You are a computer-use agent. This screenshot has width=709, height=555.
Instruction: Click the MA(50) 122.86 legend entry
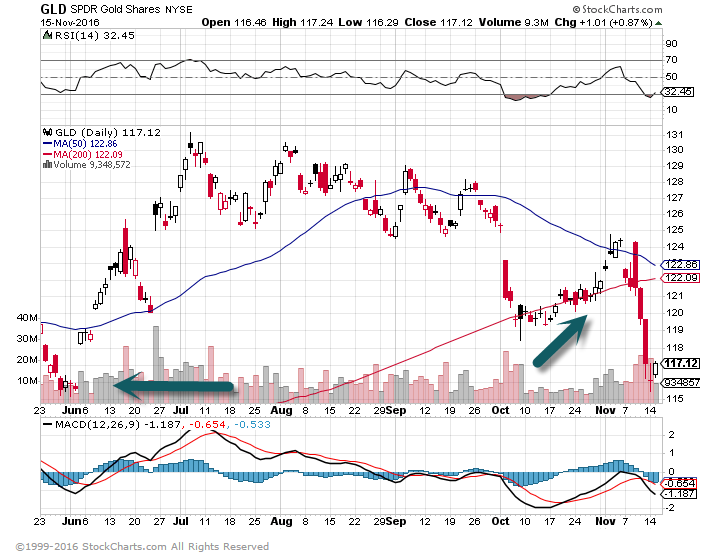pos(85,143)
